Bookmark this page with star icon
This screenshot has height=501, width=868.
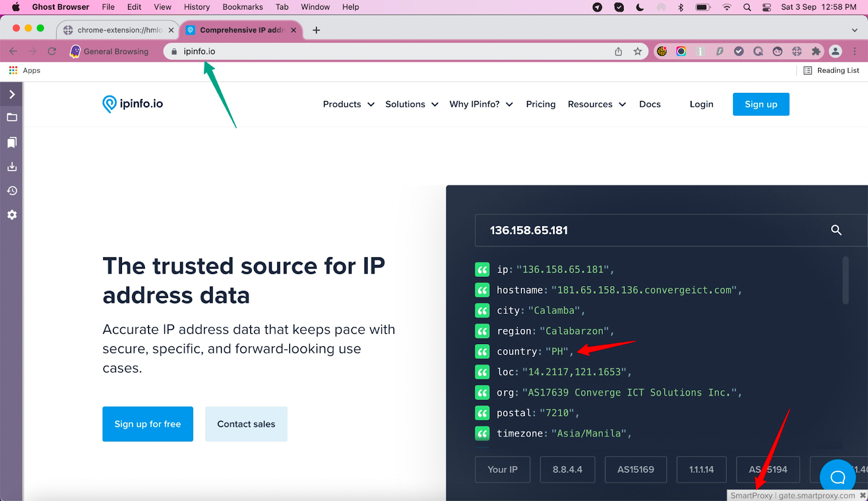[637, 52]
